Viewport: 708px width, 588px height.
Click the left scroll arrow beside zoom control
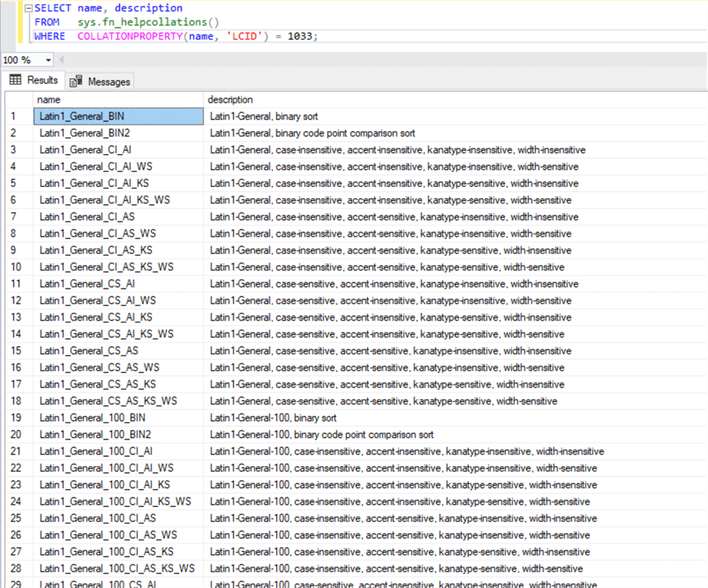(x=61, y=59)
